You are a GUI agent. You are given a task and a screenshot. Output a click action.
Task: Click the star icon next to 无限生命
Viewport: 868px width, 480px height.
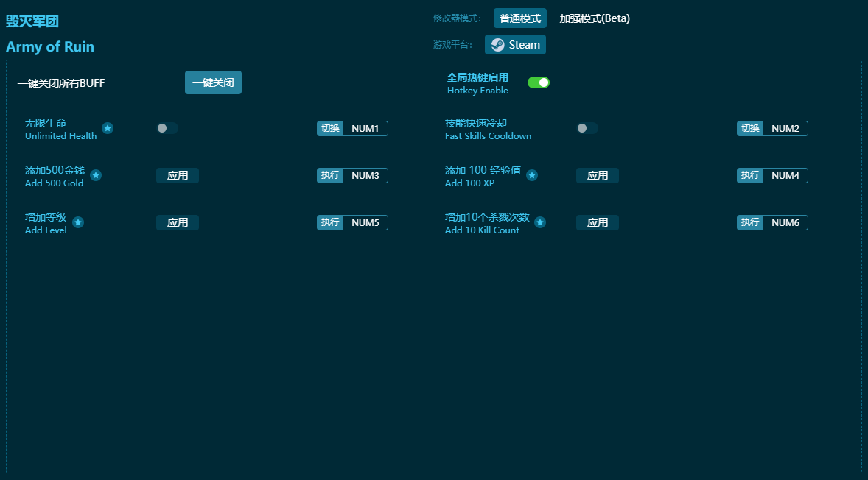tap(108, 127)
